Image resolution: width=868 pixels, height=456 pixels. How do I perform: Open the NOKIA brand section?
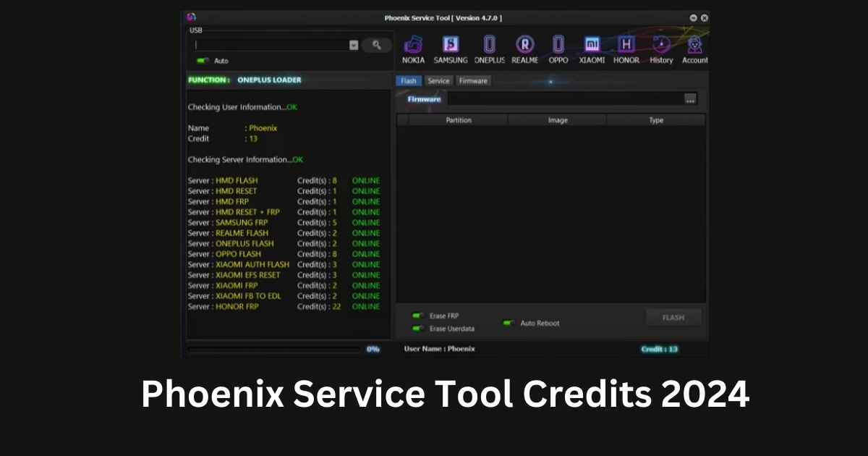coord(413,49)
